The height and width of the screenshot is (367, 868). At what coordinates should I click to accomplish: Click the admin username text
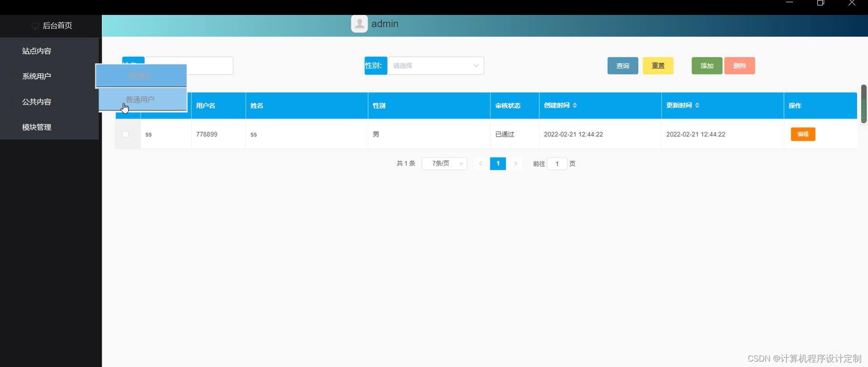[x=385, y=24]
